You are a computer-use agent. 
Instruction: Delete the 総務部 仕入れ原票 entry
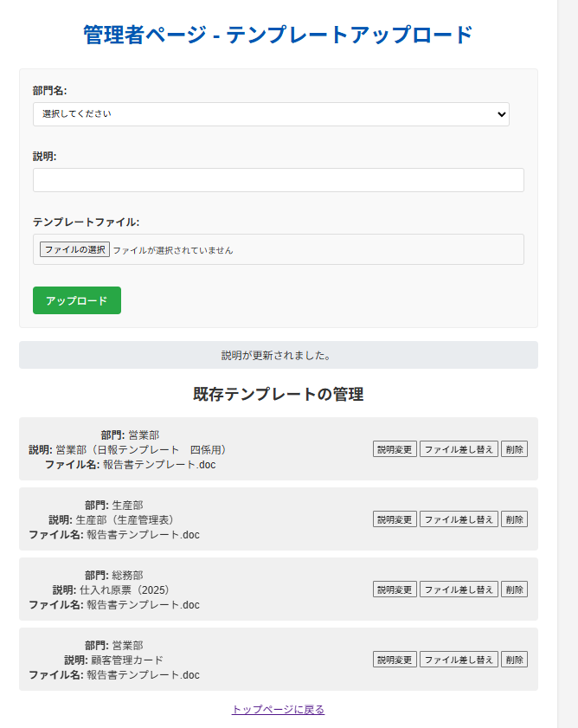pyautogui.click(x=514, y=589)
